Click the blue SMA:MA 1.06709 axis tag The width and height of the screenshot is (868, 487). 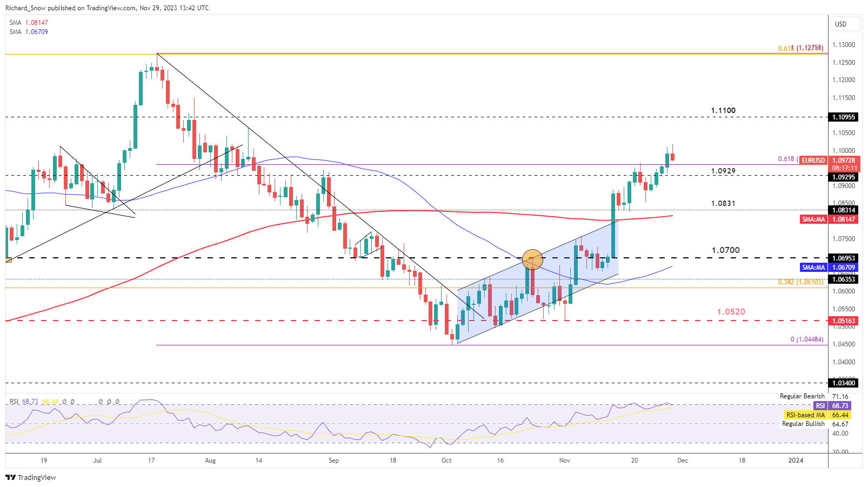click(x=829, y=268)
